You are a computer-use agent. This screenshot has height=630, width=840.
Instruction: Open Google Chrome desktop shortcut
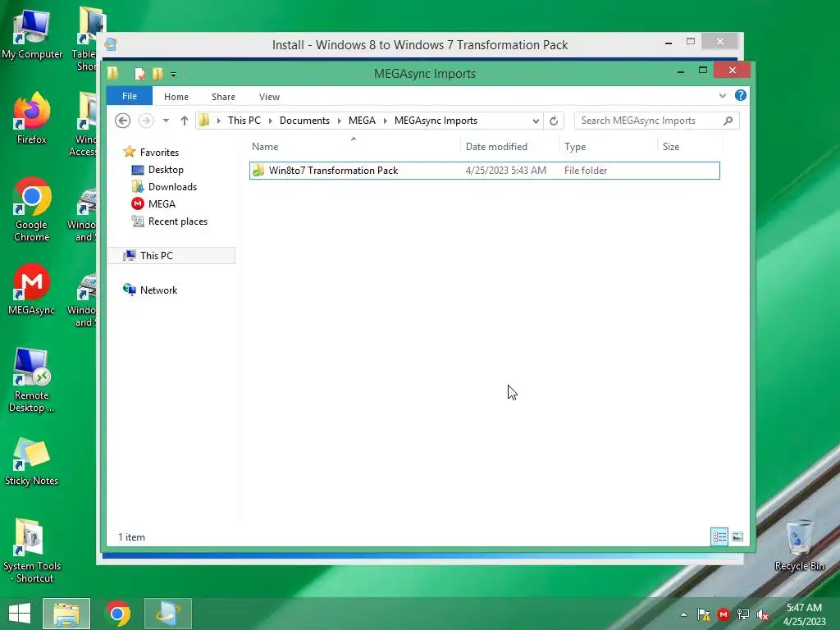point(32,209)
